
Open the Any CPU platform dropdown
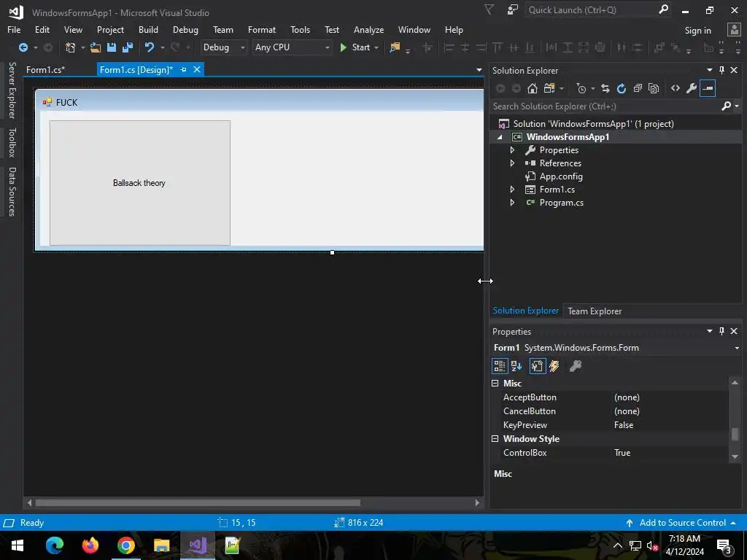[x=292, y=47]
